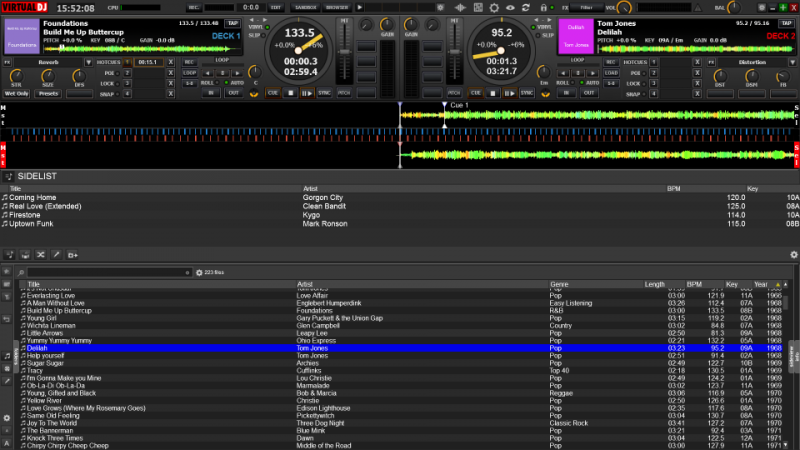Click Deck 2 SYNC button
Image resolution: width=800 pixels, height=450 pixels.
(527, 93)
